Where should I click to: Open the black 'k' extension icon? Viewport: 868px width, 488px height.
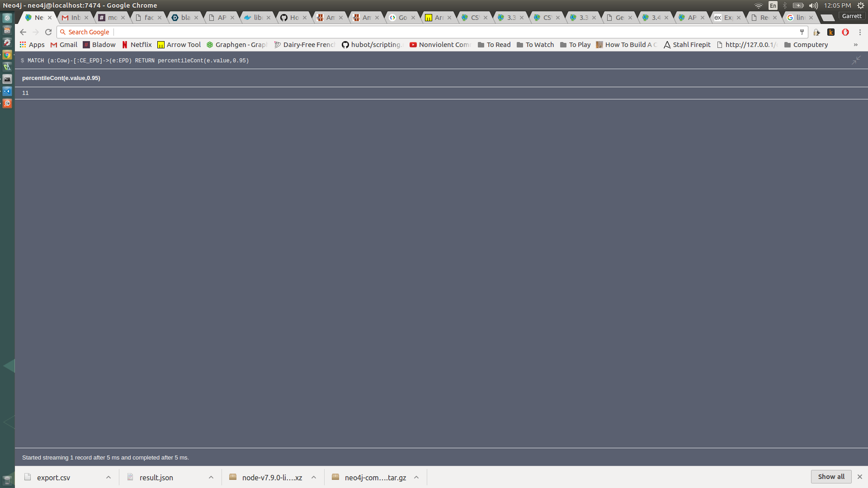[831, 32]
